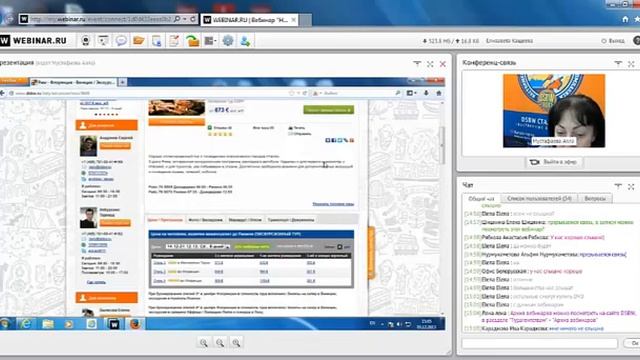Switch to the Общий чат tab
This screenshot has height=360, width=640.
(x=482, y=199)
